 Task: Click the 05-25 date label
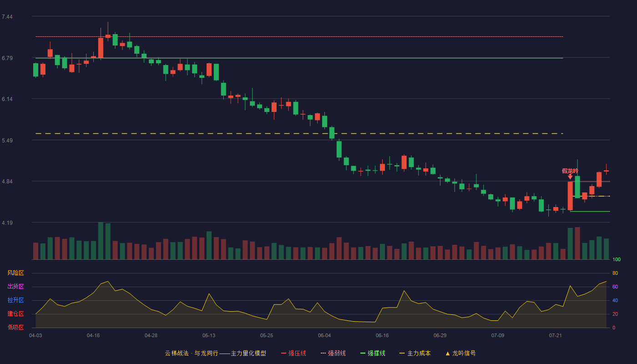tap(267, 335)
